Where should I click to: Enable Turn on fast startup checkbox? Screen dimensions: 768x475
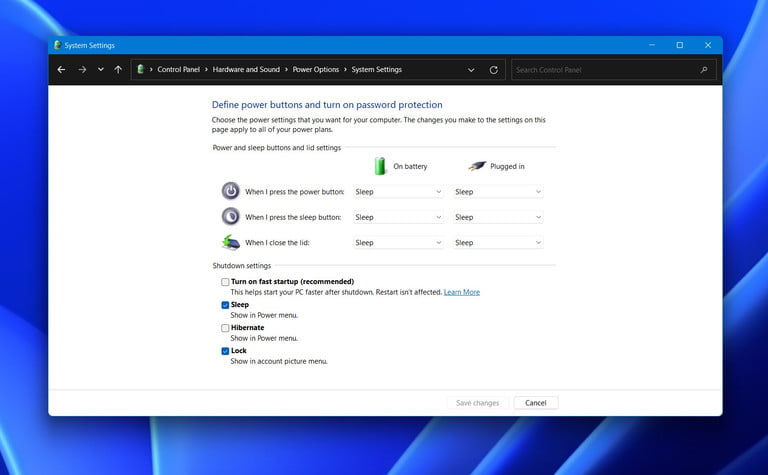click(225, 282)
